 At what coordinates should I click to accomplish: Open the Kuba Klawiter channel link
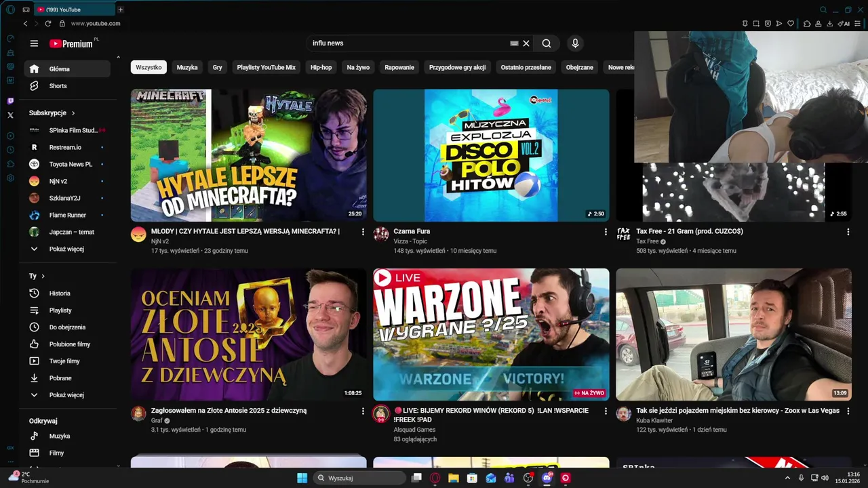pyautogui.click(x=654, y=421)
